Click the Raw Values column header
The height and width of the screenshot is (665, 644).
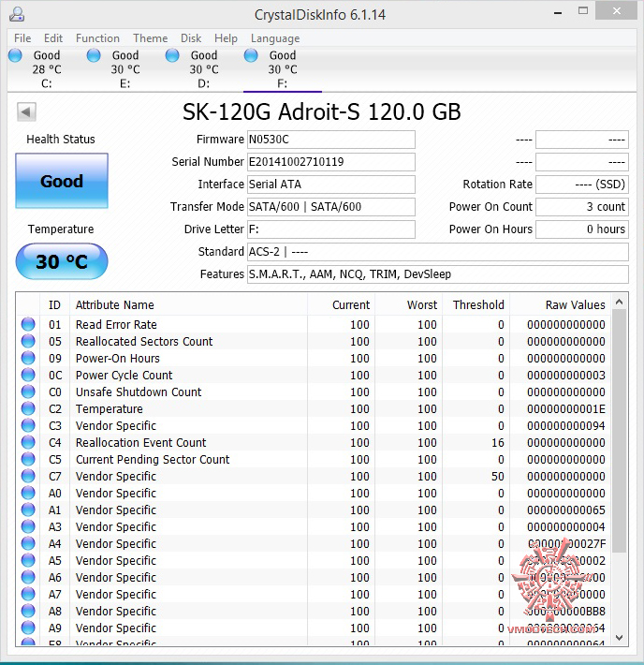click(560, 305)
